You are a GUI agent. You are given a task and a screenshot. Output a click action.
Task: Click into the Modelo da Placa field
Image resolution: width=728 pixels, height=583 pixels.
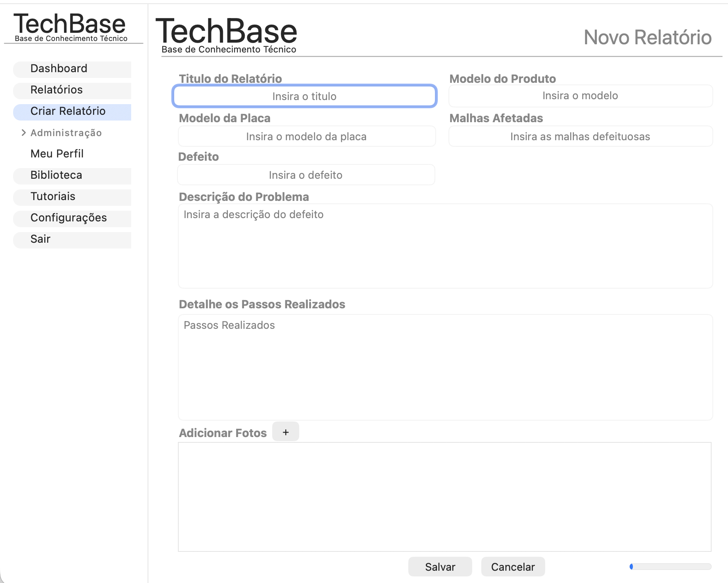[307, 137]
